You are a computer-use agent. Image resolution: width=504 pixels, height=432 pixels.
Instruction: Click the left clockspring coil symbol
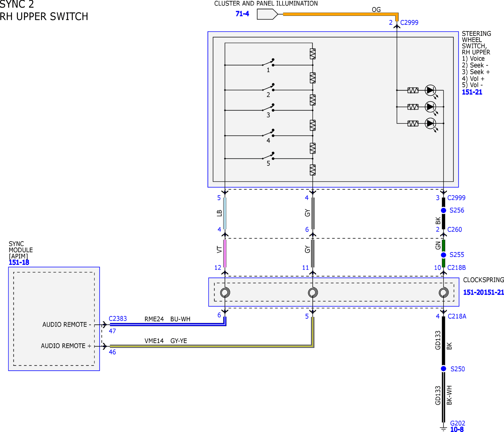tap(225, 292)
